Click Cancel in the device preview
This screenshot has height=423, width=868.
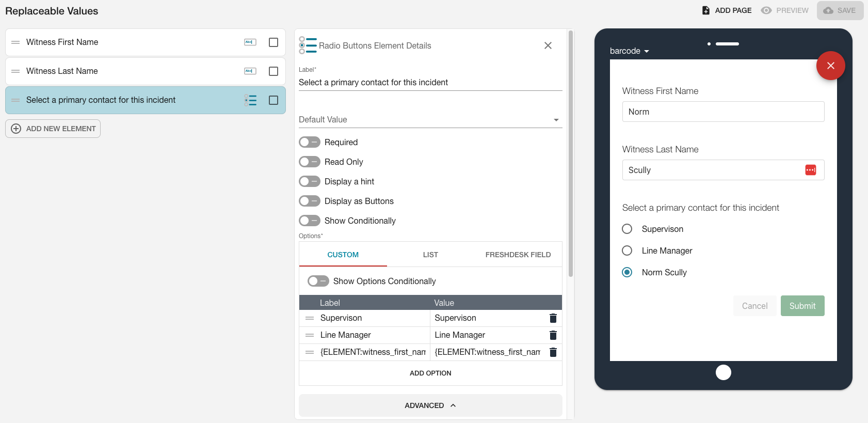[754, 306]
